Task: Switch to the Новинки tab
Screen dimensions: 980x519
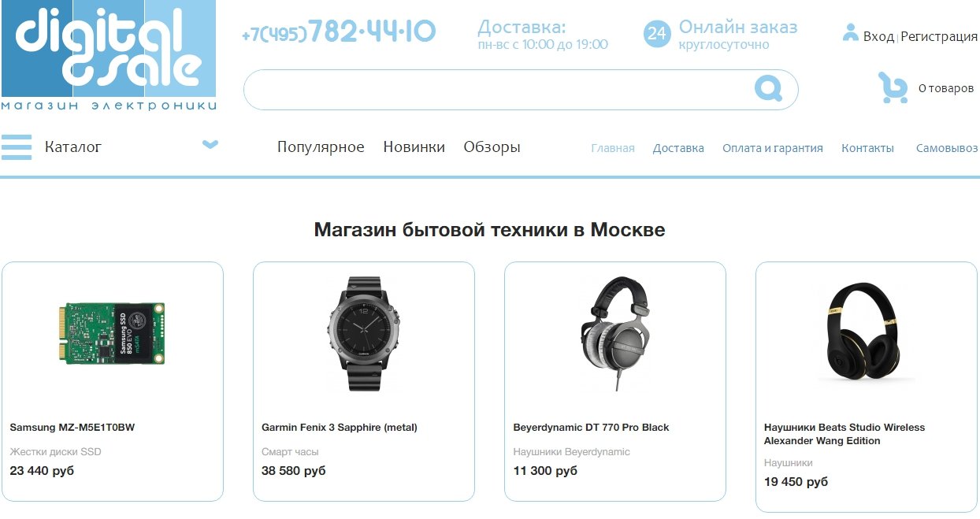Action: (x=414, y=147)
